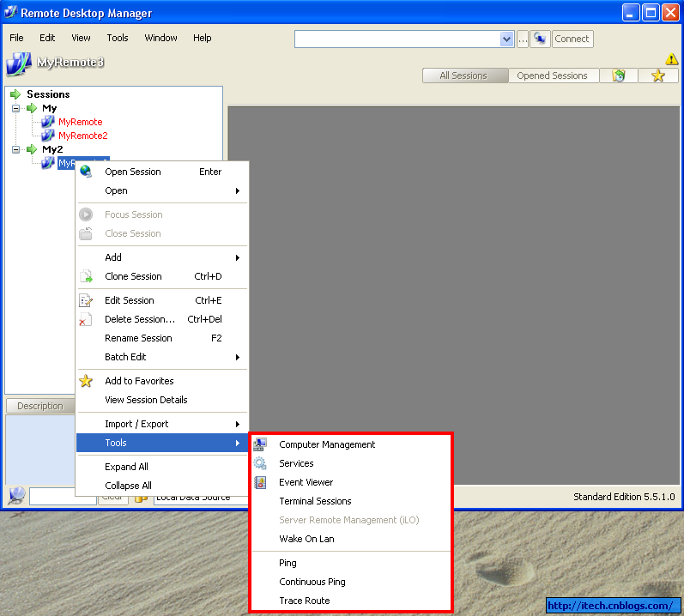Screen dimensions: 684x616
Task: Open the Description tab
Action: [x=40, y=406]
